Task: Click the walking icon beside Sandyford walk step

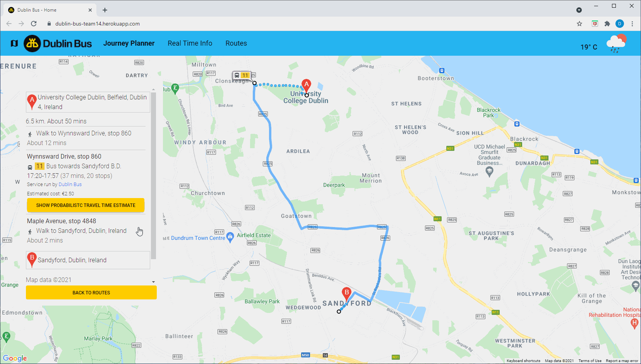Action: 30,232
